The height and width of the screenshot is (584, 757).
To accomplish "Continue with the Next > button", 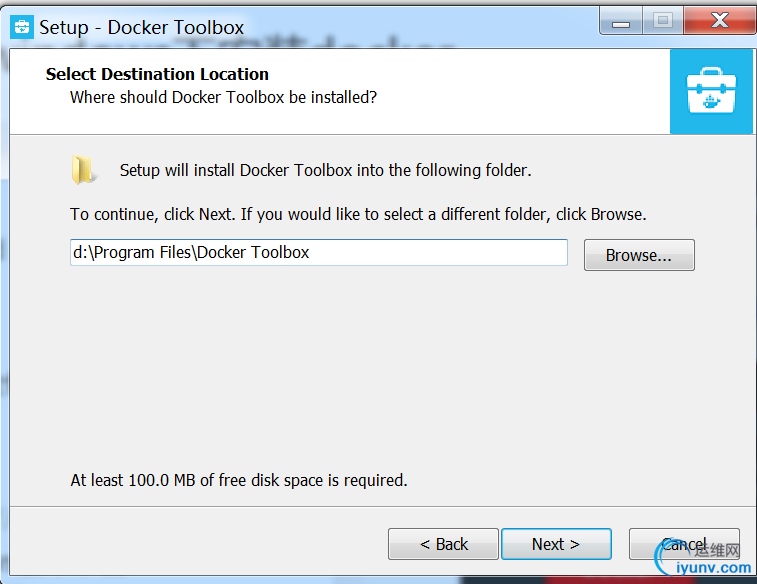I will pos(556,544).
